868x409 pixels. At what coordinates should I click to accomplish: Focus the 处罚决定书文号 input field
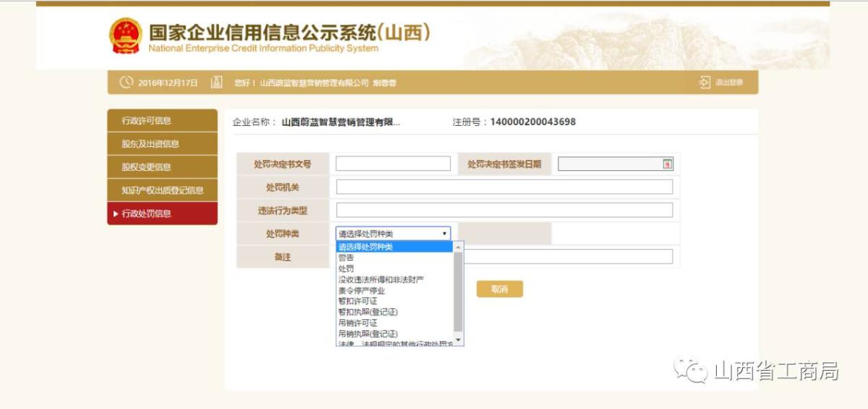pyautogui.click(x=393, y=164)
